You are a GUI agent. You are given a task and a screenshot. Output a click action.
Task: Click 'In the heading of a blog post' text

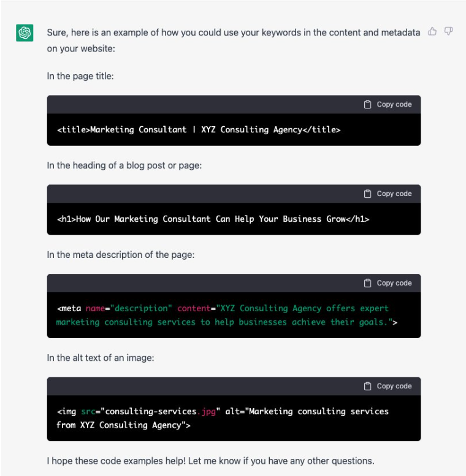tap(124, 165)
